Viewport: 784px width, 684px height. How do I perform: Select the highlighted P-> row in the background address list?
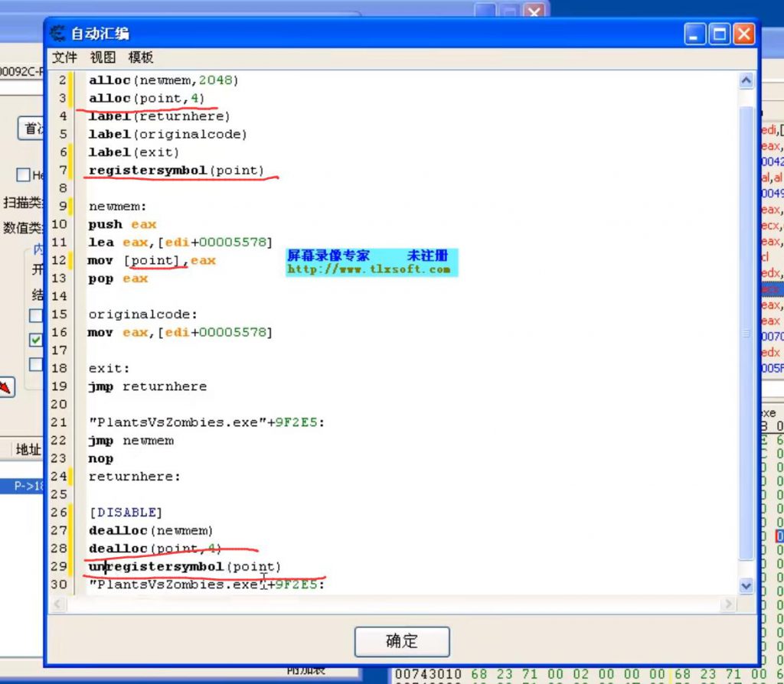coord(22,486)
